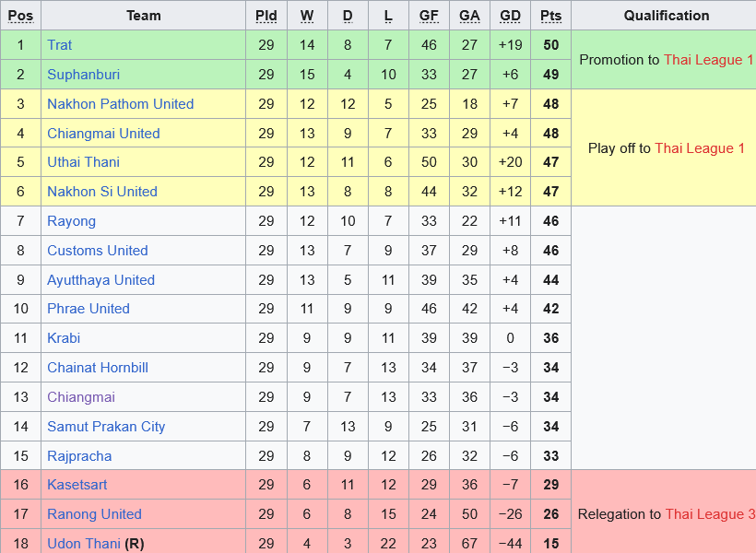This screenshot has height=553, width=756.
Task: Click the Pts column header abbreviation
Action: 550,16
